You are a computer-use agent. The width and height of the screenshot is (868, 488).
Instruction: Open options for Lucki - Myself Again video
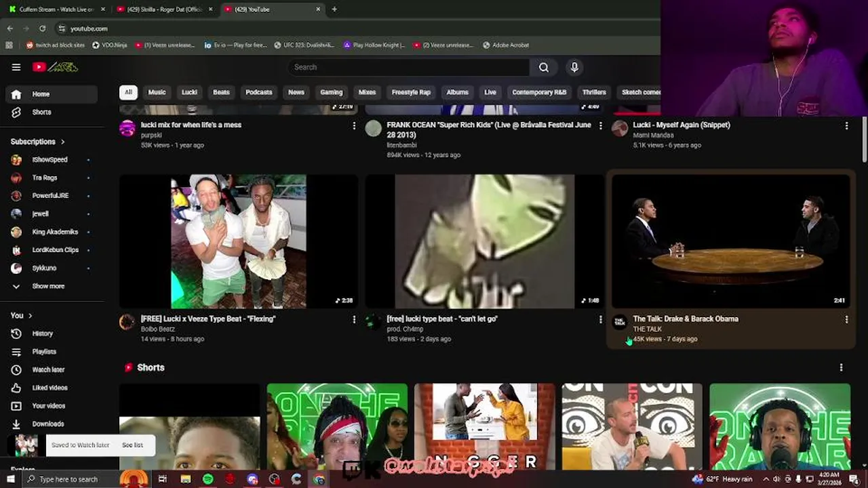pyautogui.click(x=846, y=125)
